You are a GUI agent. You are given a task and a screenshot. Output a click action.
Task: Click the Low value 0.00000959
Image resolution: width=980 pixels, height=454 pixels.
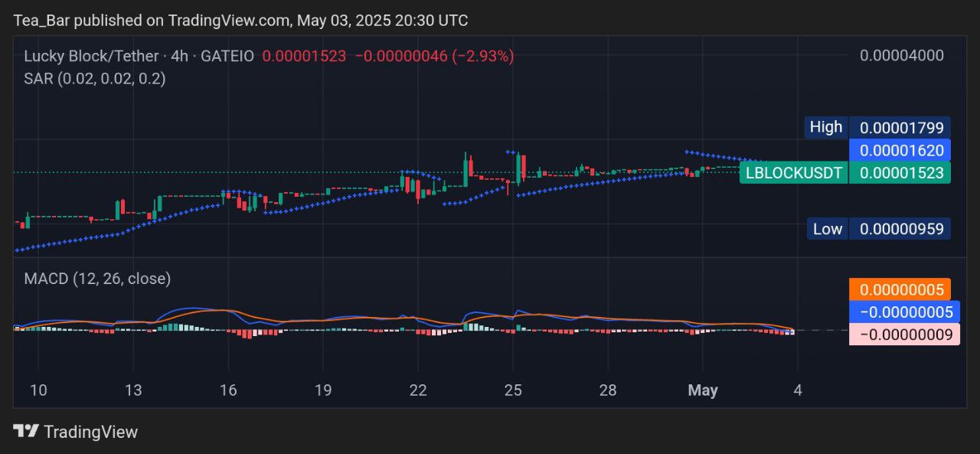pyautogui.click(x=901, y=228)
